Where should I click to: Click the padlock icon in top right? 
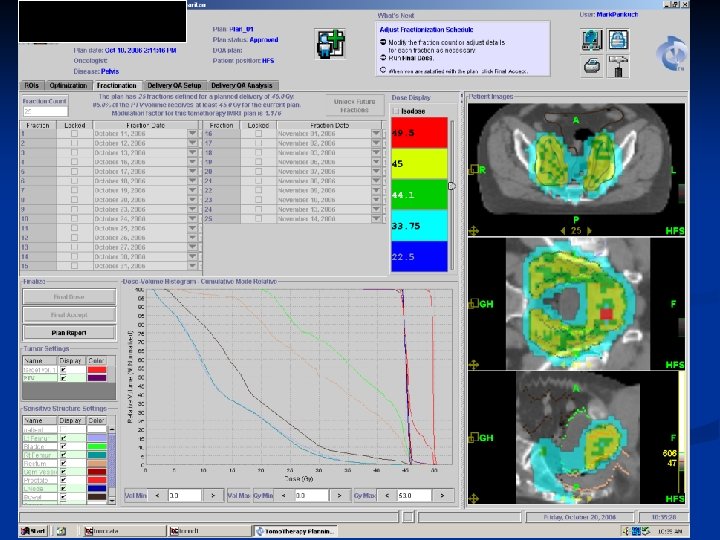click(618, 40)
